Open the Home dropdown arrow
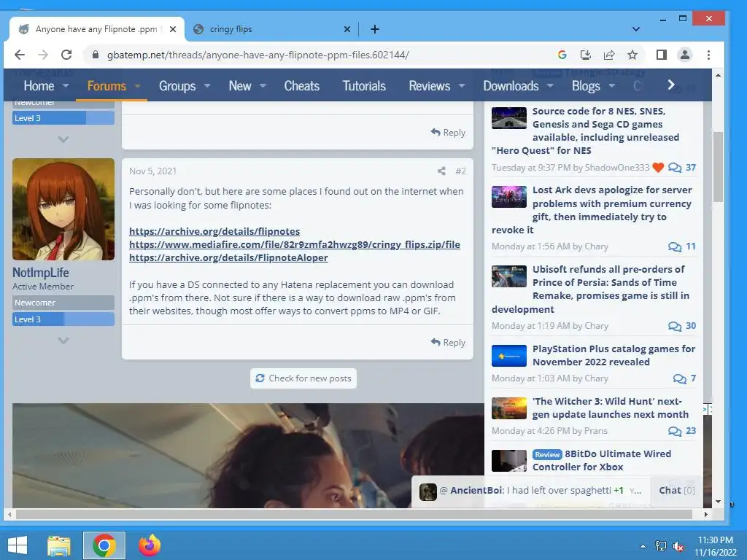The image size is (747, 560). pyautogui.click(x=66, y=86)
